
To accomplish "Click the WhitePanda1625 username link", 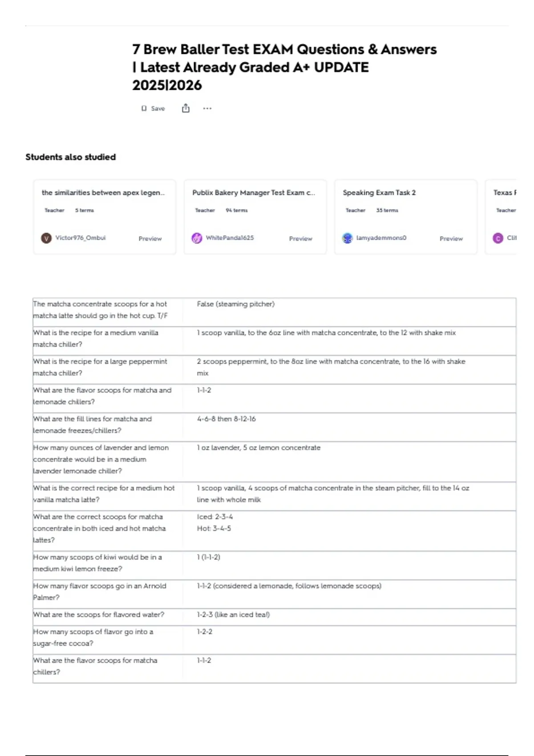I will 230,238.
